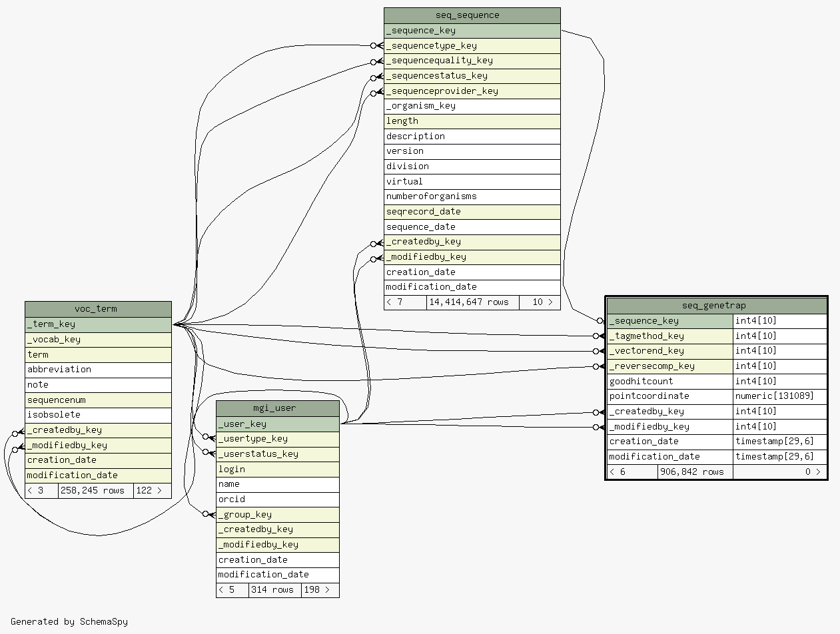Select the login column in mgi_user
This screenshot has height=634, width=840.
[278, 469]
